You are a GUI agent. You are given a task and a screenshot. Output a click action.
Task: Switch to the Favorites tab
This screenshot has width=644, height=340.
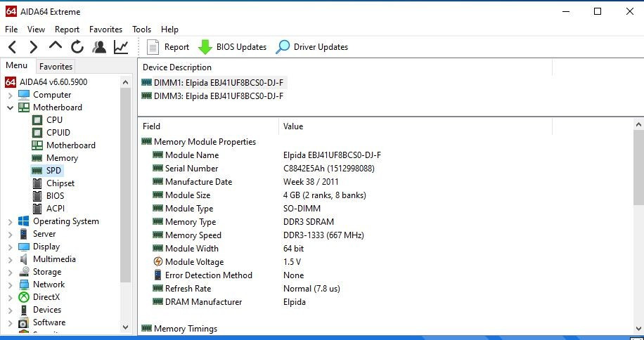point(56,67)
